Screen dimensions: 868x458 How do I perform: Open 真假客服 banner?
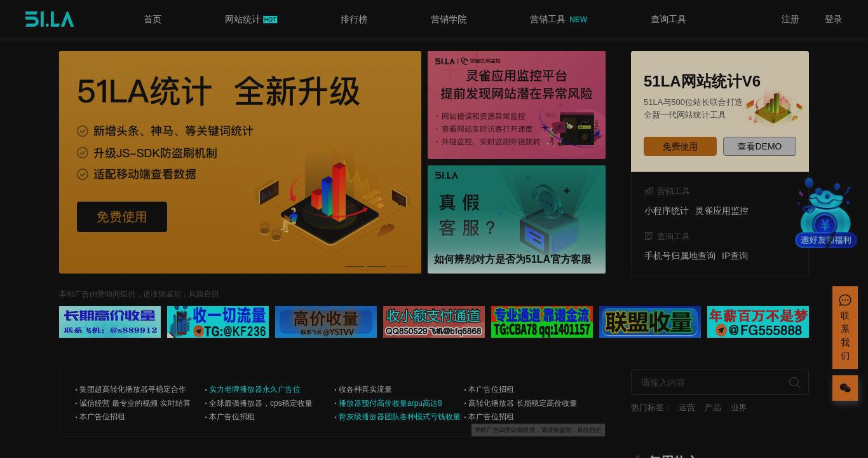tap(517, 219)
